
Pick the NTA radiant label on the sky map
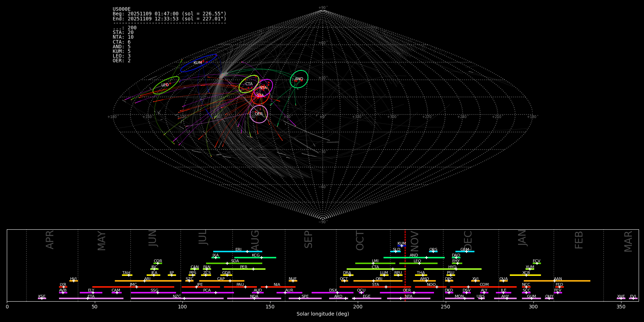pos(263,88)
